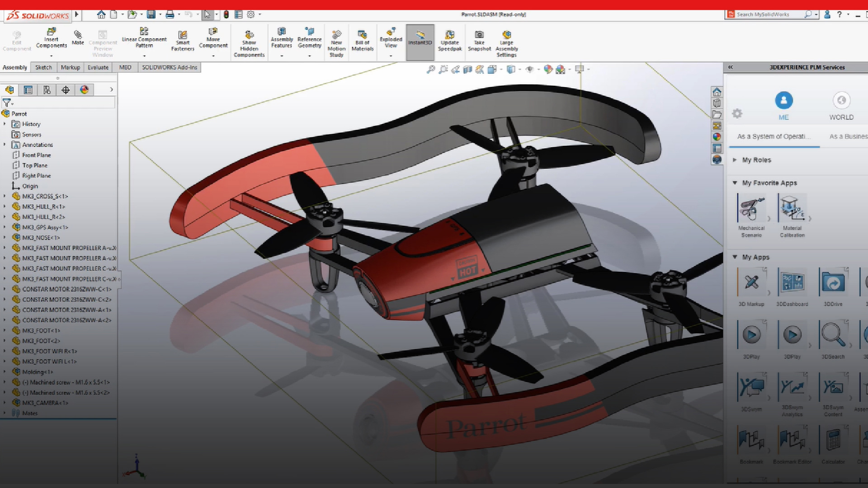Switch to the MBD tab
Viewport: 868px width, 488px height.
(x=125, y=67)
